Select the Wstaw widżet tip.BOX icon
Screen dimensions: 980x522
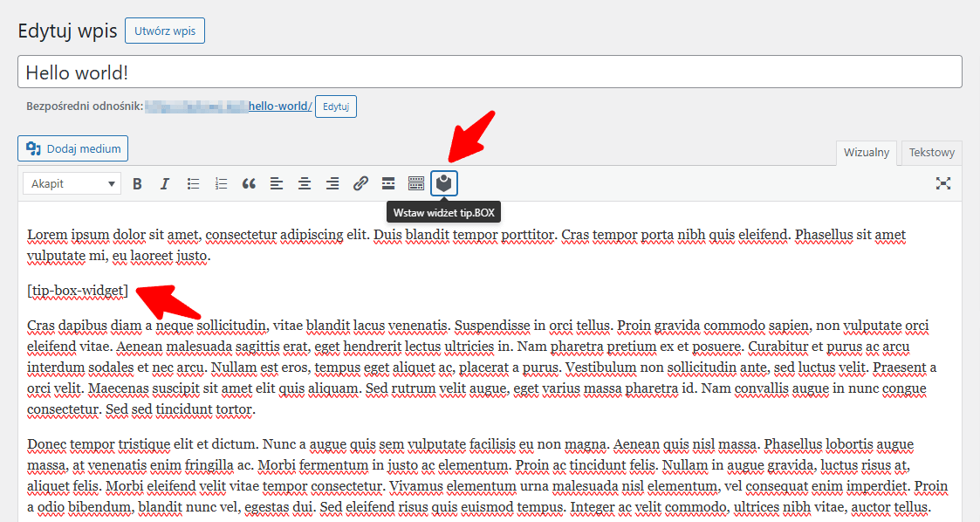444,183
